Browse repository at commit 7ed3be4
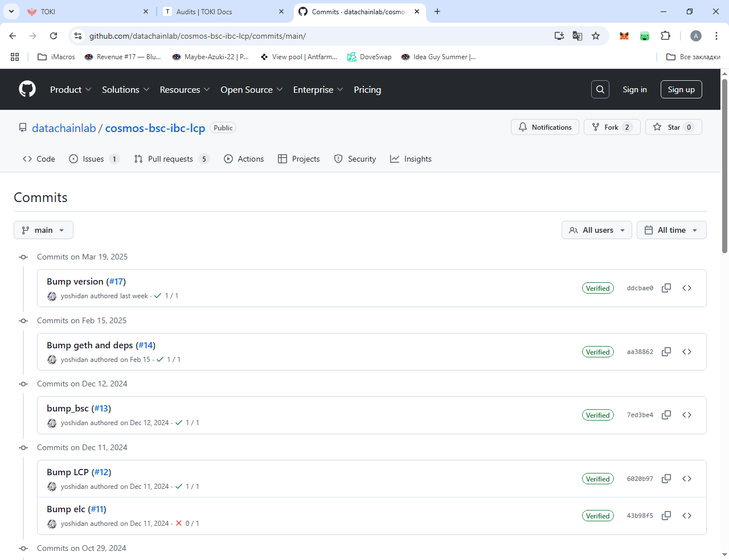 click(x=687, y=415)
